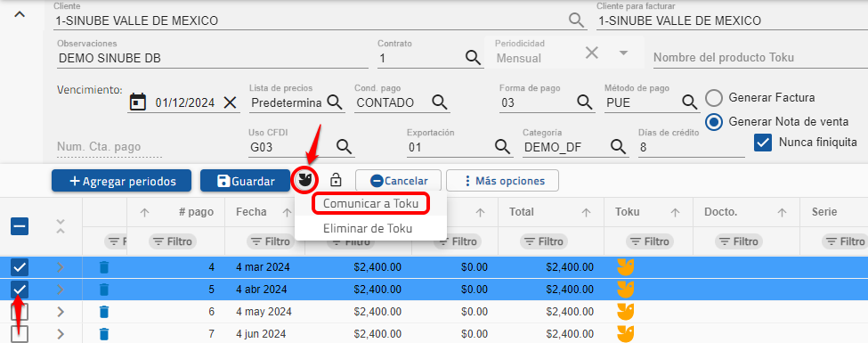Viewport: 868px width, 343px height.
Task: Open the Método de pago lookup
Action: tap(689, 102)
